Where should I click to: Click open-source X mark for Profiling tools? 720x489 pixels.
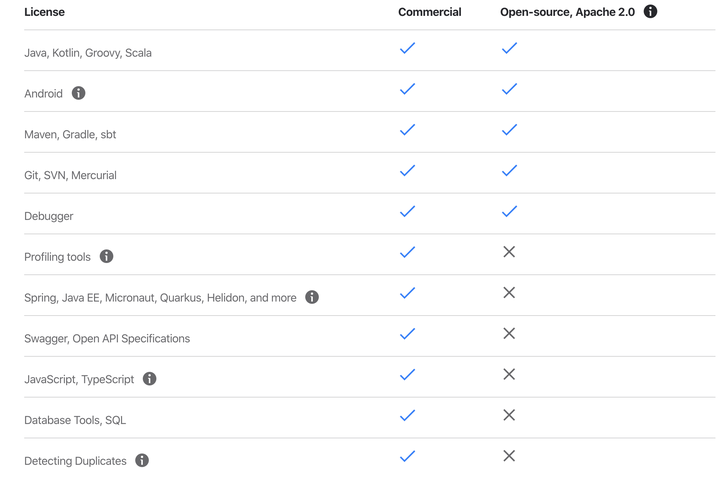coord(509,252)
